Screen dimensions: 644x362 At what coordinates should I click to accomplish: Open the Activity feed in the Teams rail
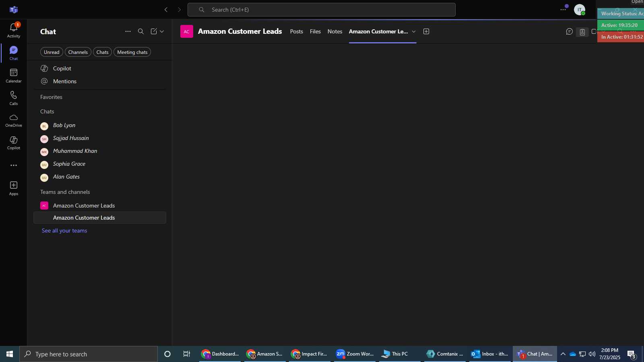(14, 30)
